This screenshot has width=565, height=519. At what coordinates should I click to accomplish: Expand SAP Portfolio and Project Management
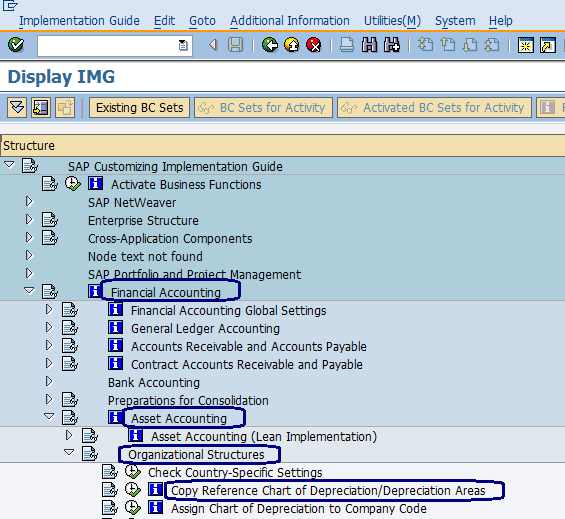point(29,274)
